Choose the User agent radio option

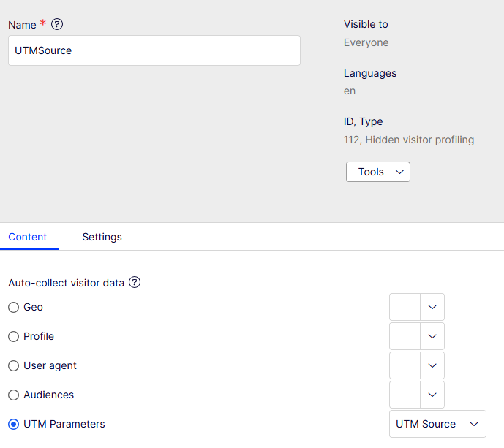coord(13,366)
